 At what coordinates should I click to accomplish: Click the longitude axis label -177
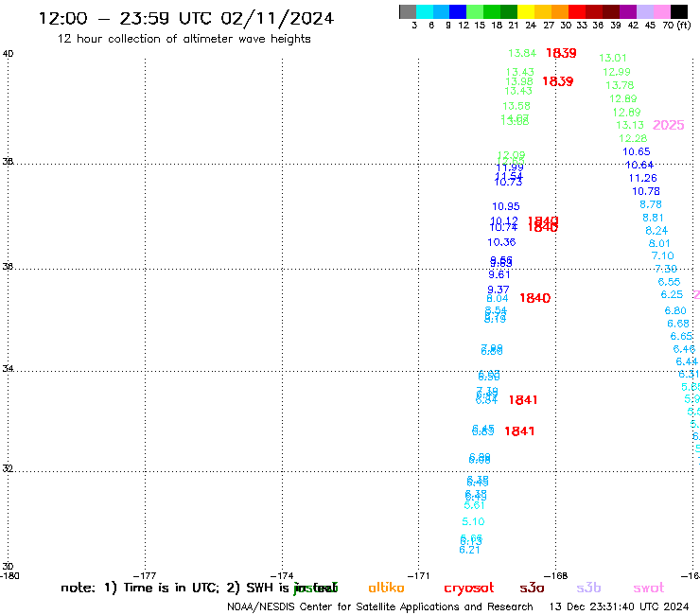pos(145,576)
